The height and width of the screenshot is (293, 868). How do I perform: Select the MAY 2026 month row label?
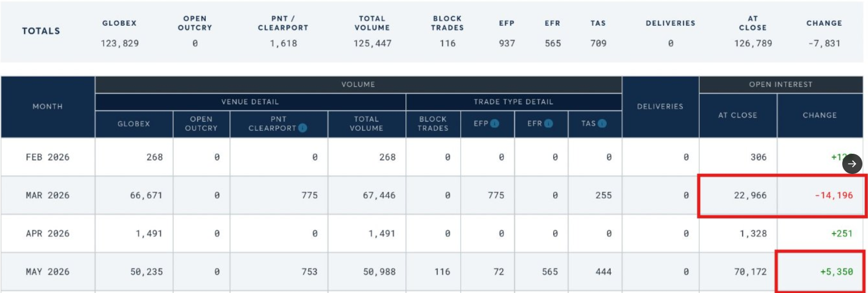point(48,272)
